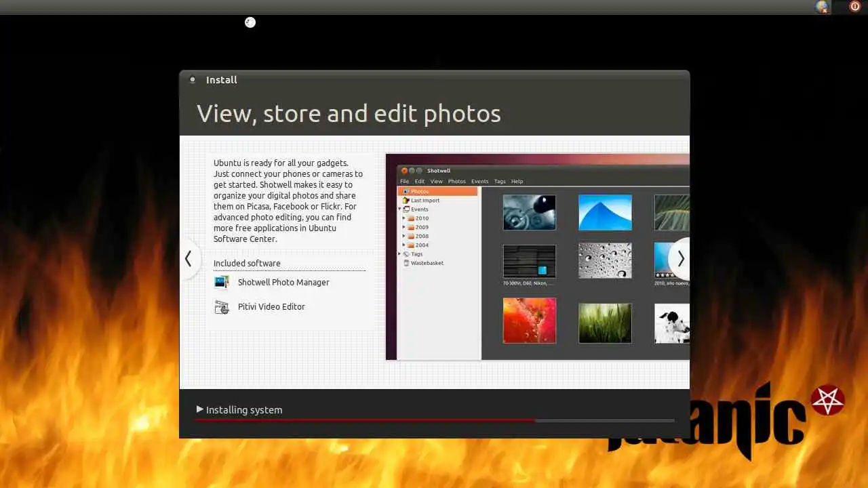Screen dimensions: 868x488
Task: Click the Shotwell preview close button
Action: click(x=404, y=171)
